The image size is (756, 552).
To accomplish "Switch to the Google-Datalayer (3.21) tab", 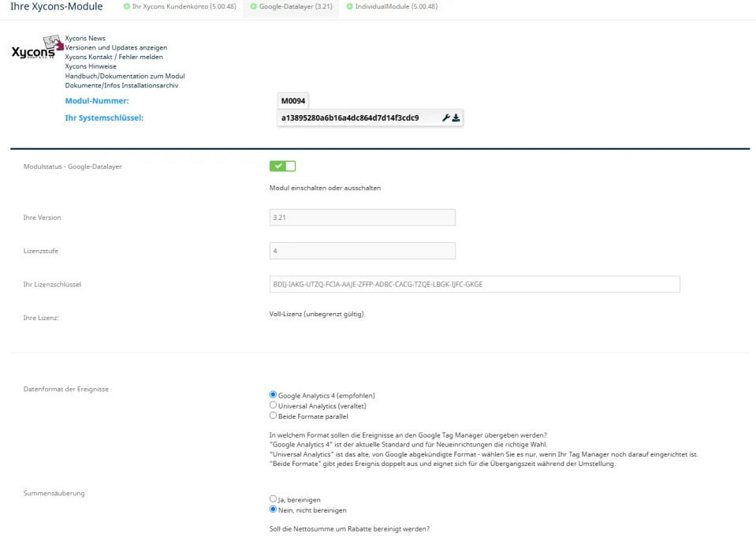I will (x=291, y=7).
